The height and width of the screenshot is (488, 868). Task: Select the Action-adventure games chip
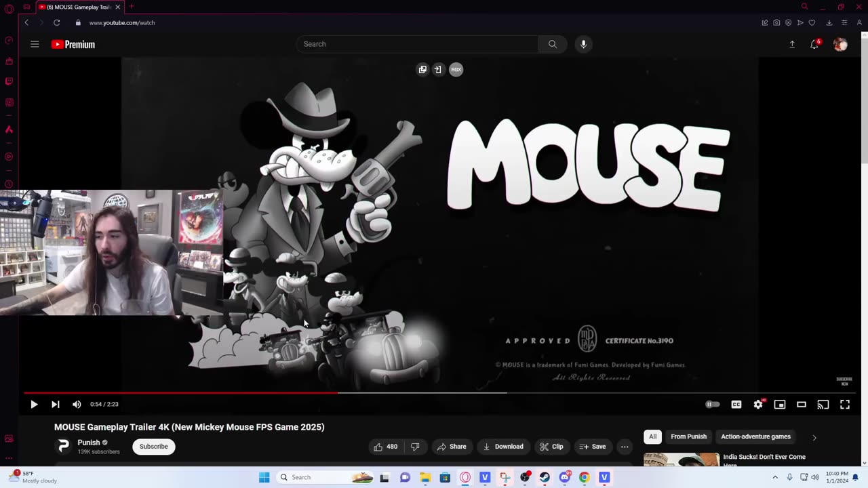[755, 436]
